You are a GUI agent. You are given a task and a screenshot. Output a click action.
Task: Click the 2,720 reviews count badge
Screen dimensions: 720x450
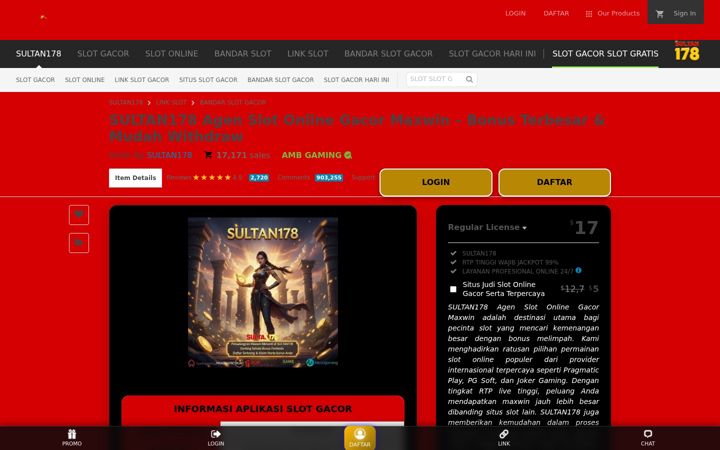click(x=259, y=178)
